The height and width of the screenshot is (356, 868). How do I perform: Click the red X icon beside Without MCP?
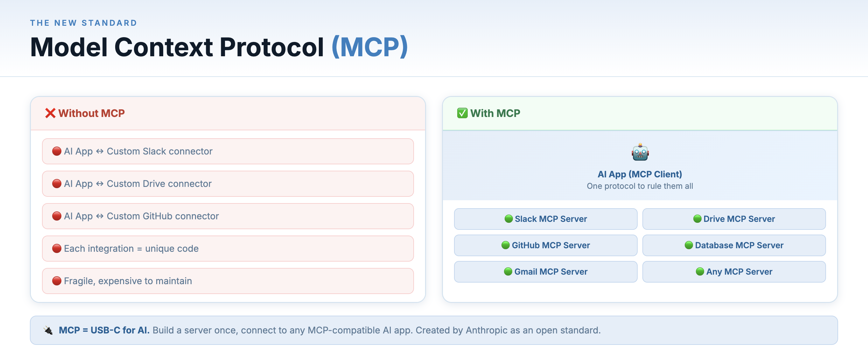[50, 113]
